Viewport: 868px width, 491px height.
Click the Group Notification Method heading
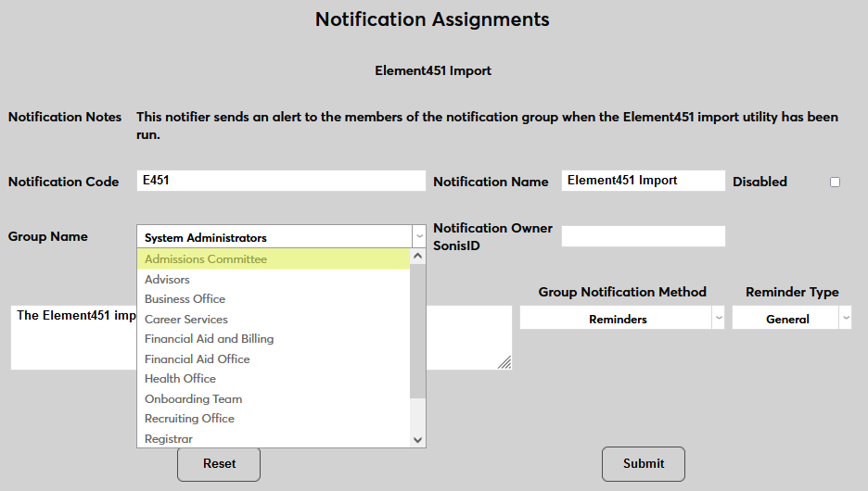tap(622, 292)
